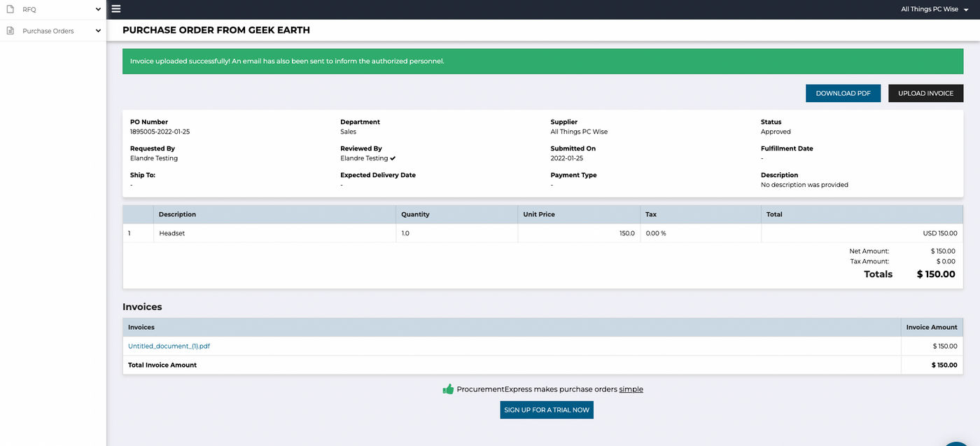980x446 pixels.
Task: Select the RFQ label in sidebar menu
Action: coord(29,9)
